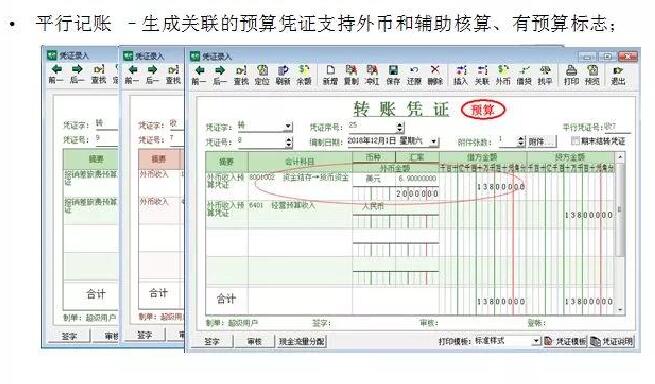Click the 删除 (delete) toolbar icon
This screenshot has width=655, height=384.
pos(435,75)
